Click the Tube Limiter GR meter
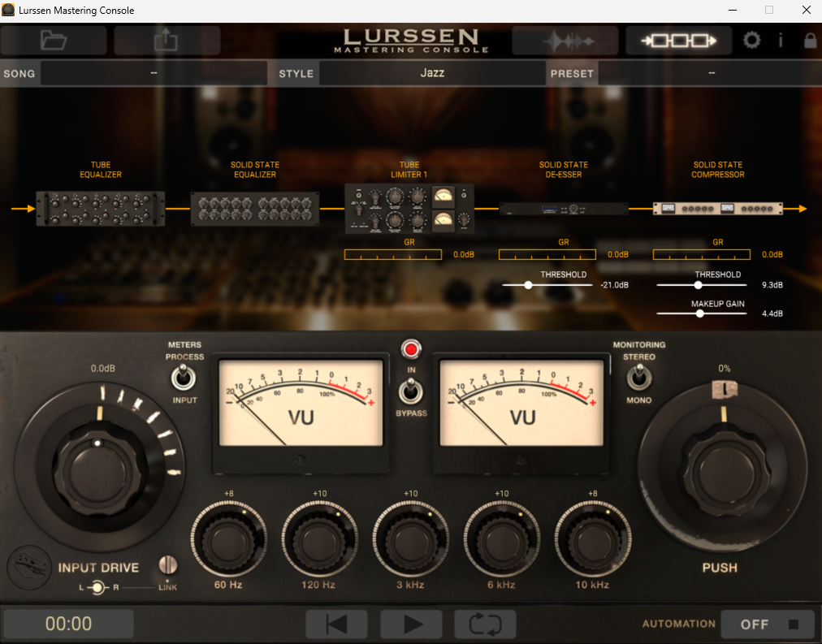This screenshot has width=822, height=644. pos(393,255)
